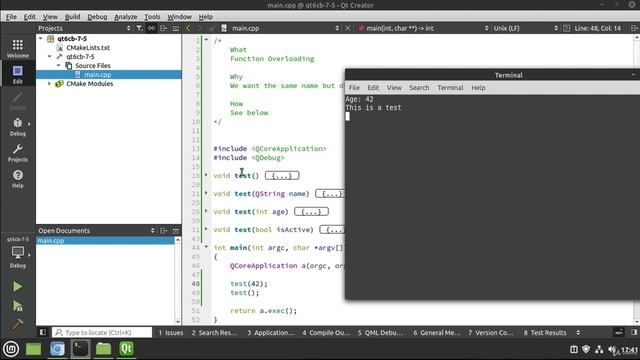Image resolution: width=640 pixels, height=360 pixels.
Task: Split the Projects side panel
Action: (x=163, y=28)
